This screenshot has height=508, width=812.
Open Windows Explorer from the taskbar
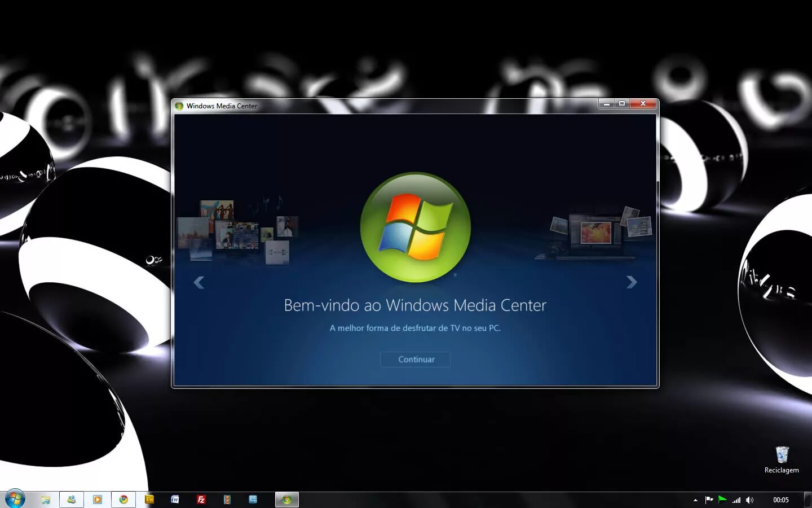pos(46,500)
